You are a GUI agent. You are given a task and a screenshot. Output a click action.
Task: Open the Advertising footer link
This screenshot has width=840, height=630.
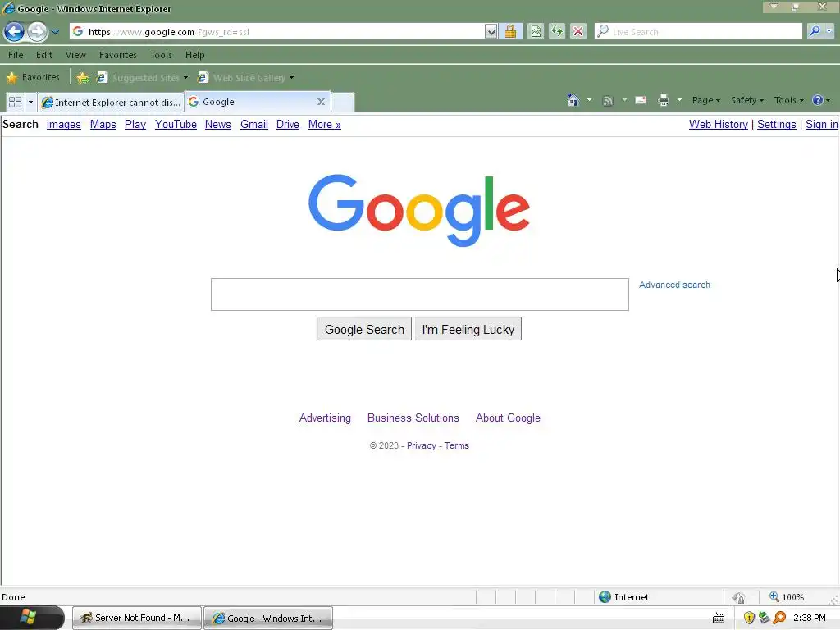325,418
